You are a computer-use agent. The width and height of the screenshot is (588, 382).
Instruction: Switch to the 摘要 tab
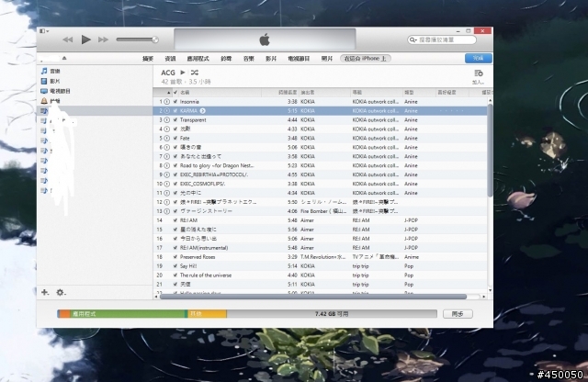[148, 59]
